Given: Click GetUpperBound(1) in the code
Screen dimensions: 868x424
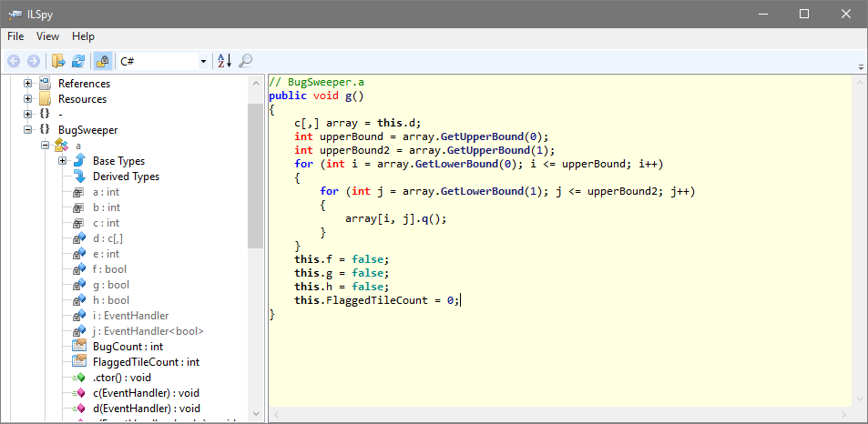Looking at the screenshot, I should click(497, 150).
